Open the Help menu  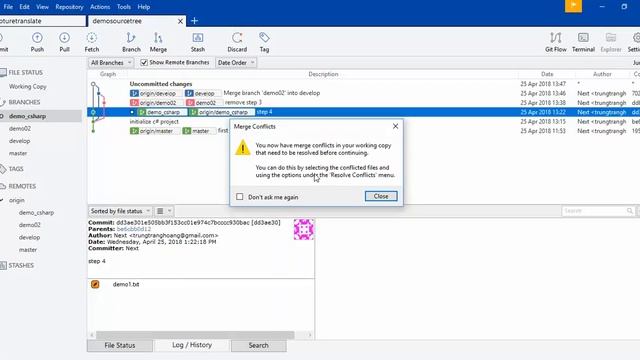(144, 7)
